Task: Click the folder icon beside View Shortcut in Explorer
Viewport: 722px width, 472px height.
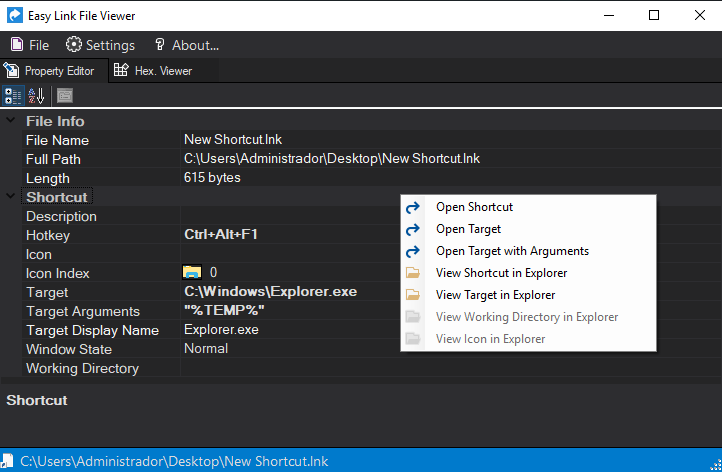Action: click(413, 273)
